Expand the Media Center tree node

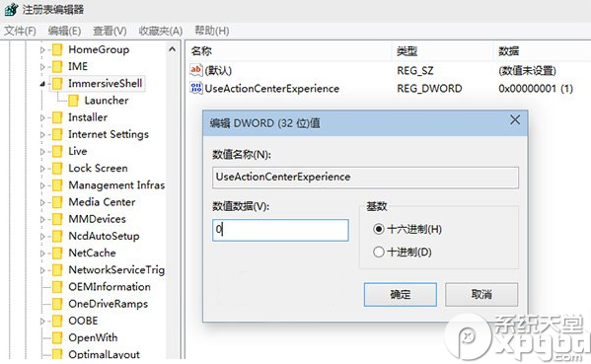[x=42, y=202]
